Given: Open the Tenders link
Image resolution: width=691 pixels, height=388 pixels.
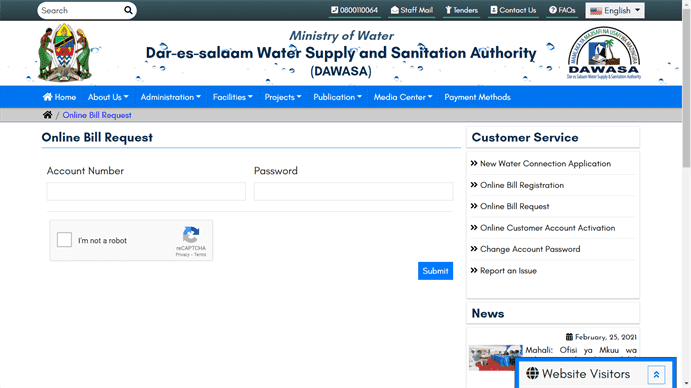Looking at the screenshot, I should click(x=461, y=10).
